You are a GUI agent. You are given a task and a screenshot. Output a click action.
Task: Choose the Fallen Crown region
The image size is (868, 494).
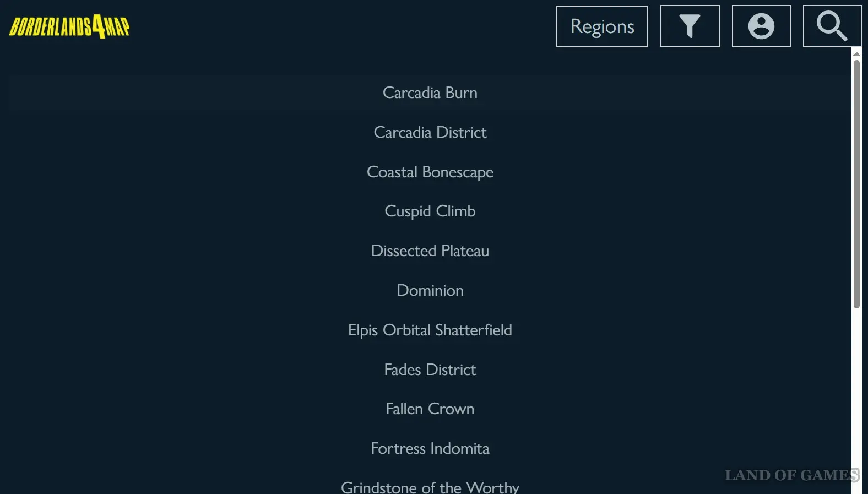[430, 409]
